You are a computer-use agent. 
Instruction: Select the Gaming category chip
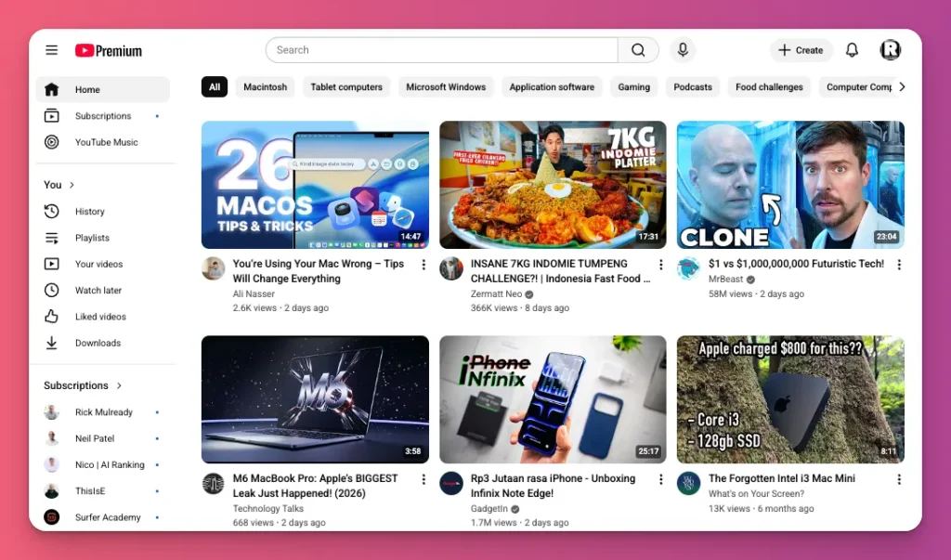click(x=634, y=86)
